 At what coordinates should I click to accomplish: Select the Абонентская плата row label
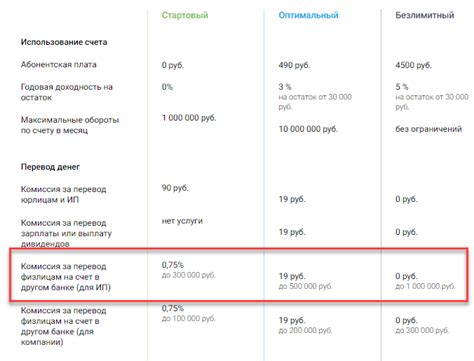(x=59, y=65)
